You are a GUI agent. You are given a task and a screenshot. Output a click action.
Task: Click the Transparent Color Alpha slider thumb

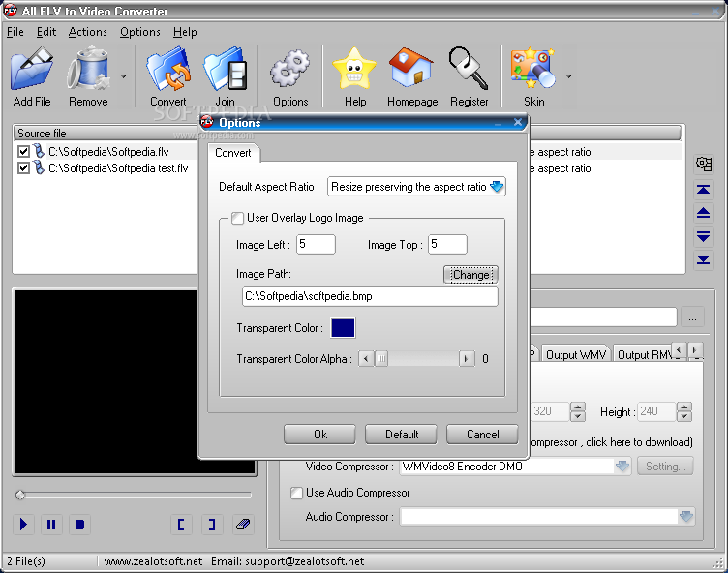coord(381,359)
